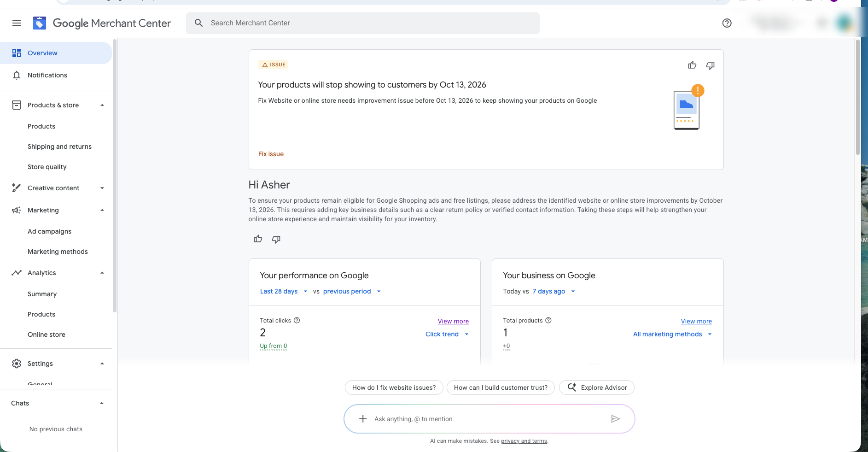Click the search magnifier icon
868x452 pixels.
tap(199, 23)
